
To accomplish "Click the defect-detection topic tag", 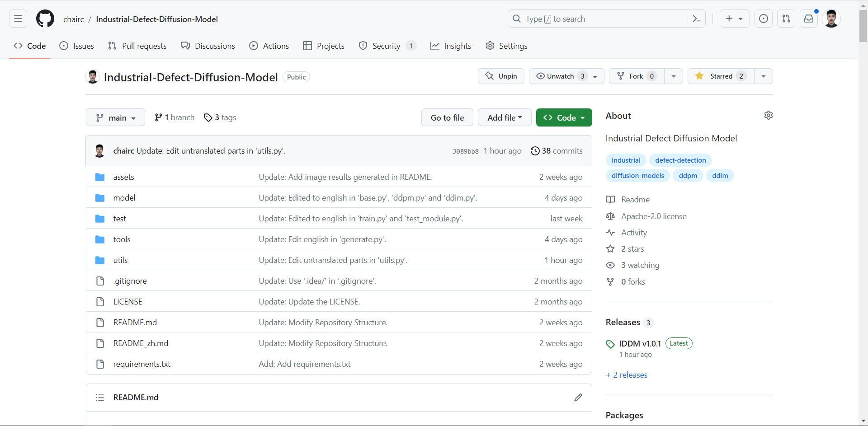I will [680, 160].
